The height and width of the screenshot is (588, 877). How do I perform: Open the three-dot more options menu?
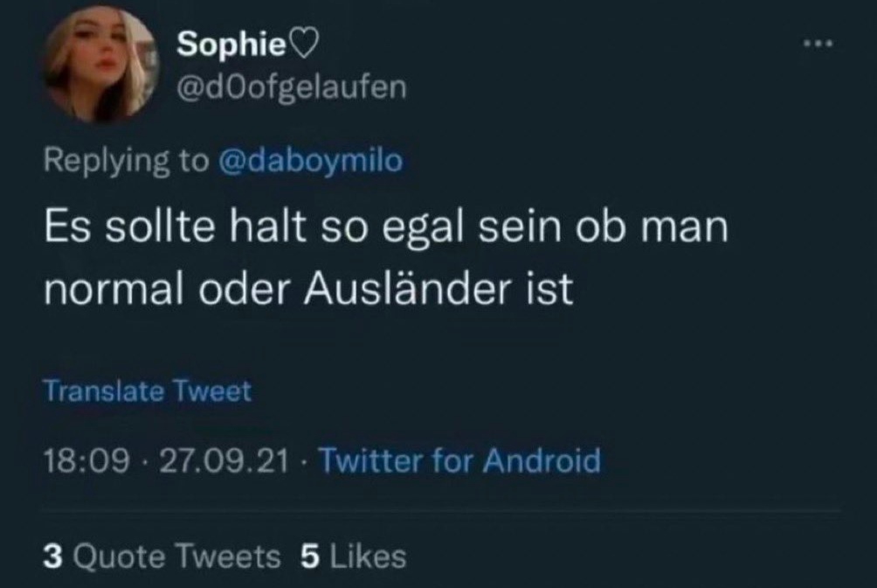pyautogui.click(x=818, y=43)
